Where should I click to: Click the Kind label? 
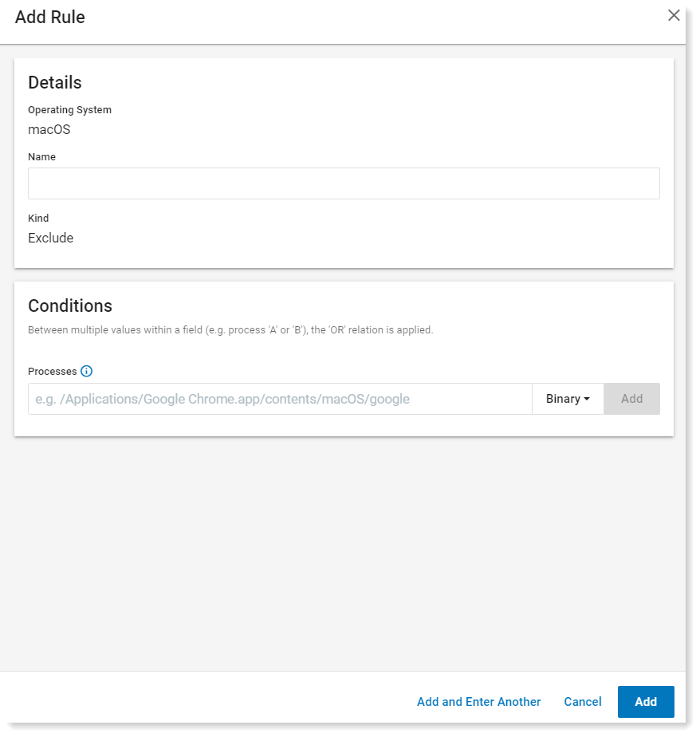coord(38,218)
